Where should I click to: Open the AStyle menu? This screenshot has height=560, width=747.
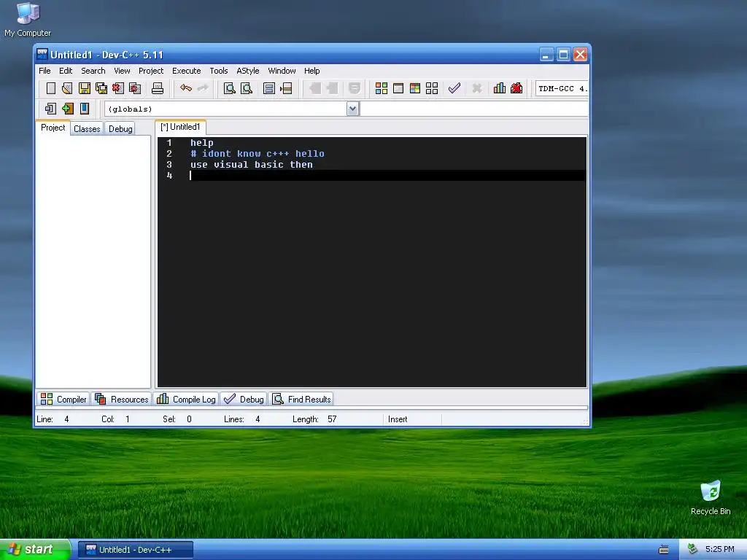pyautogui.click(x=248, y=71)
